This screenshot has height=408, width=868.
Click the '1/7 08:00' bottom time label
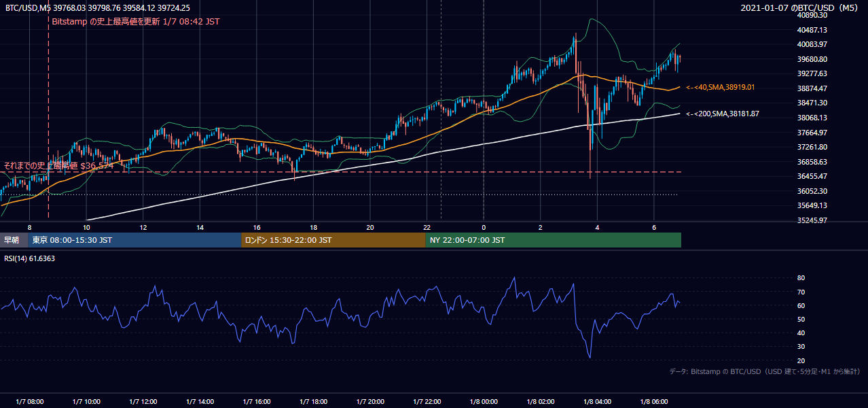point(29,401)
